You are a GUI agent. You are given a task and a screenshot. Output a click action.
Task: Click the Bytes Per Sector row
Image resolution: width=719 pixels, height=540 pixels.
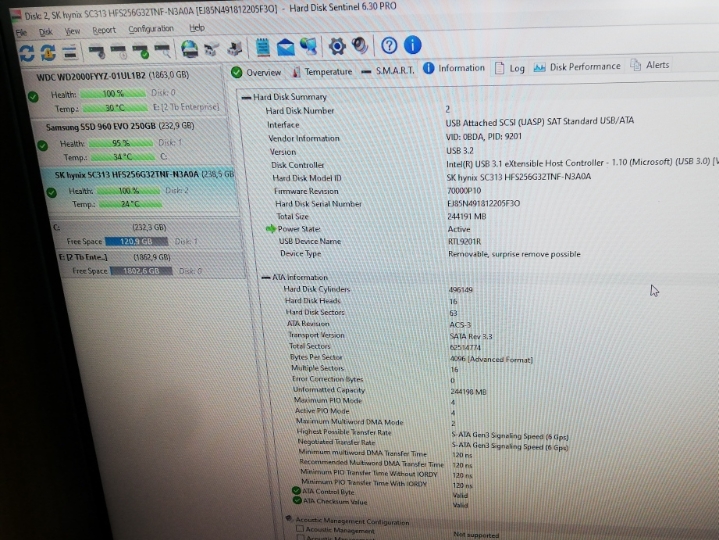[411, 358]
